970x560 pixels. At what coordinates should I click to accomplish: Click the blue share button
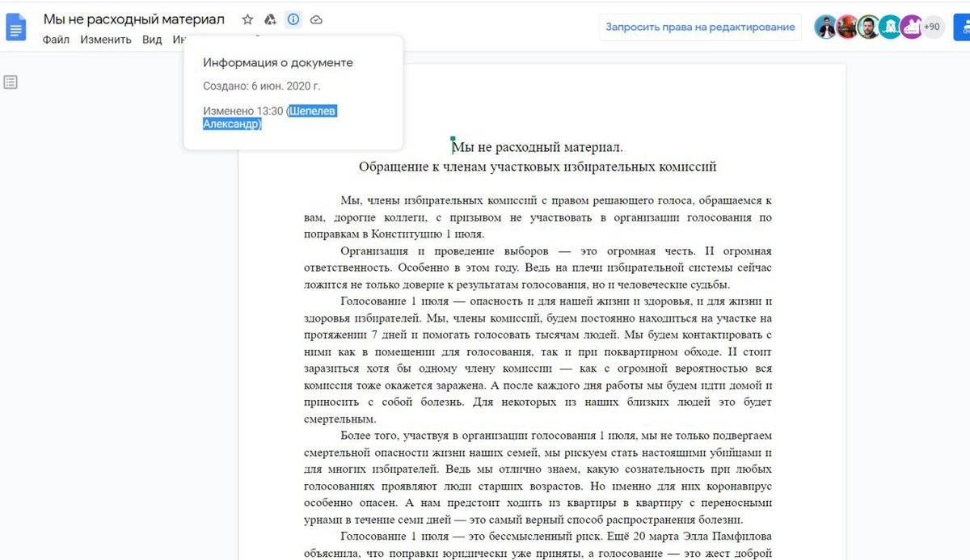962,27
